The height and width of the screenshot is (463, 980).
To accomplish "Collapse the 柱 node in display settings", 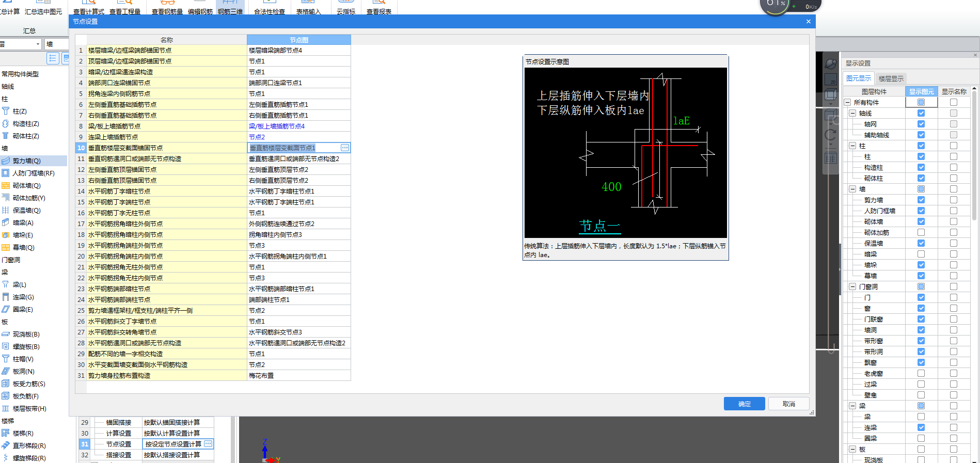I will [x=853, y=146].
